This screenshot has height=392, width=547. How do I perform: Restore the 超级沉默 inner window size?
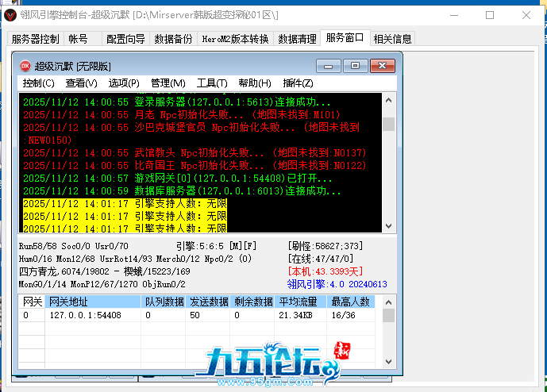click(355, 66)
